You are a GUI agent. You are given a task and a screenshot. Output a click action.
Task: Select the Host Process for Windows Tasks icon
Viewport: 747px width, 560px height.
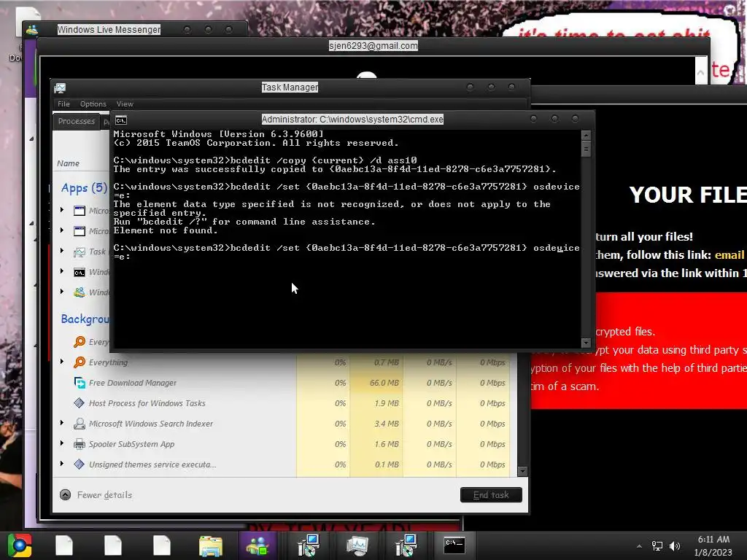pyautogui.click(x=80, y=403)
